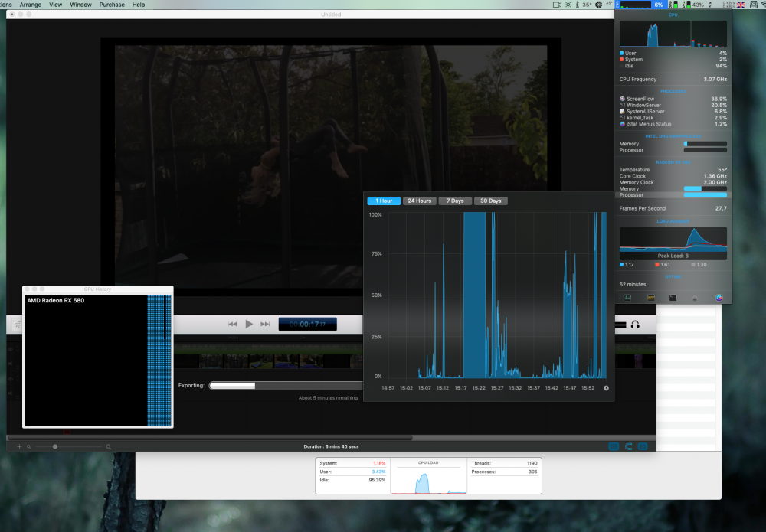Viewport: 766px width, 532px height.
Task: Click the Radeon Processor usage bar
Action: pos(705,194)
